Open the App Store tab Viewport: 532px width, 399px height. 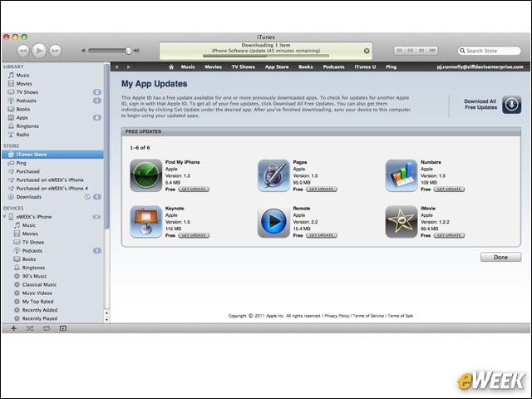tap(277, 66)
